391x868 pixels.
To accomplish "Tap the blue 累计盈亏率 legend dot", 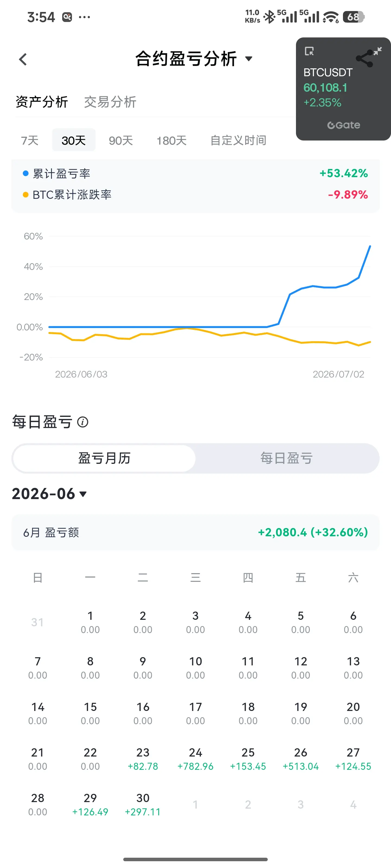I will tap(25, 174).
